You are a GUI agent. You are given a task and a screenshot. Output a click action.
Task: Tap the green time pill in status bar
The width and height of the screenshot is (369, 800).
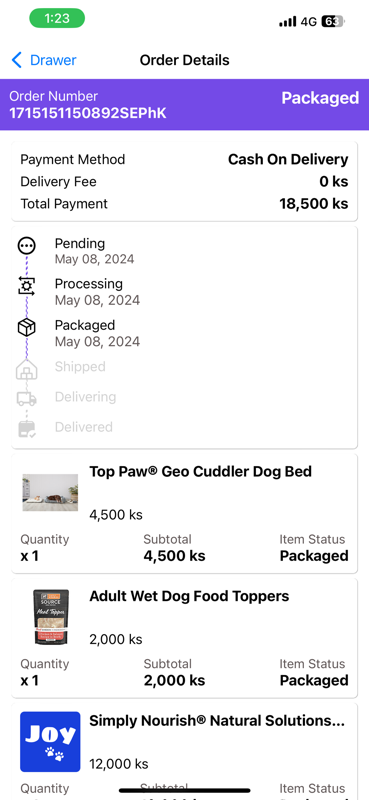(x=57, y=18)
